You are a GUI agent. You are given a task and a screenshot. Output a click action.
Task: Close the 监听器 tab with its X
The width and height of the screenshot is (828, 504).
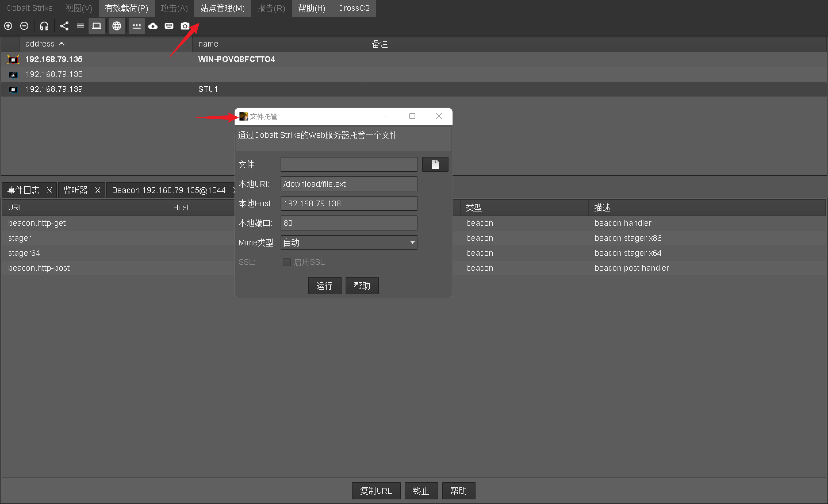pyautogui.click(x=98, y=190)
